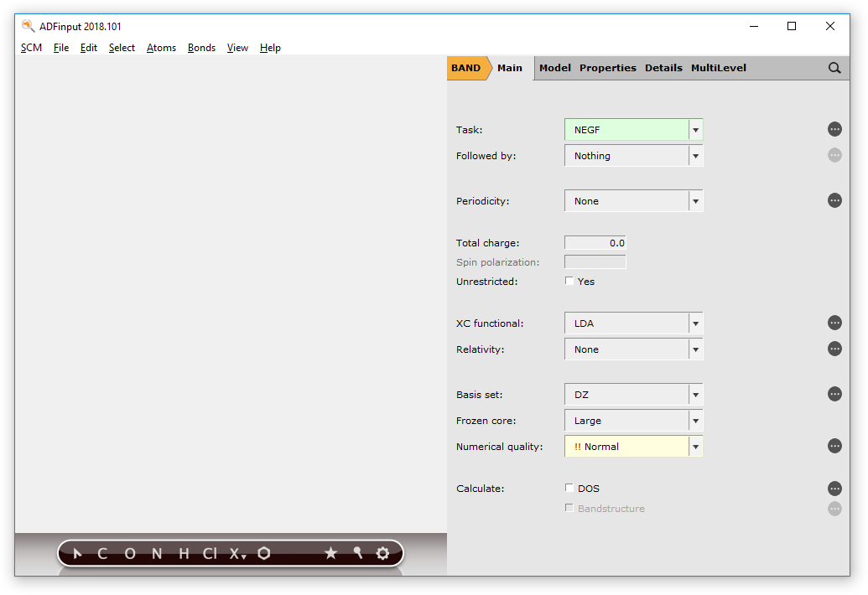The image size is (868, 595).
Task: Open the Periodicity dropdown
Action: 633,201
